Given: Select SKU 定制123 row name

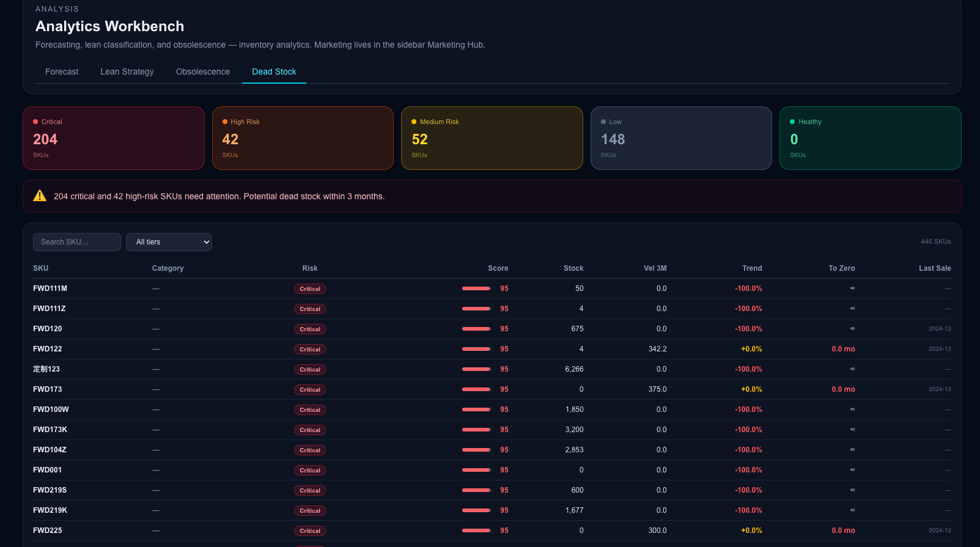Looking at the screenshot, I should 46,369.
